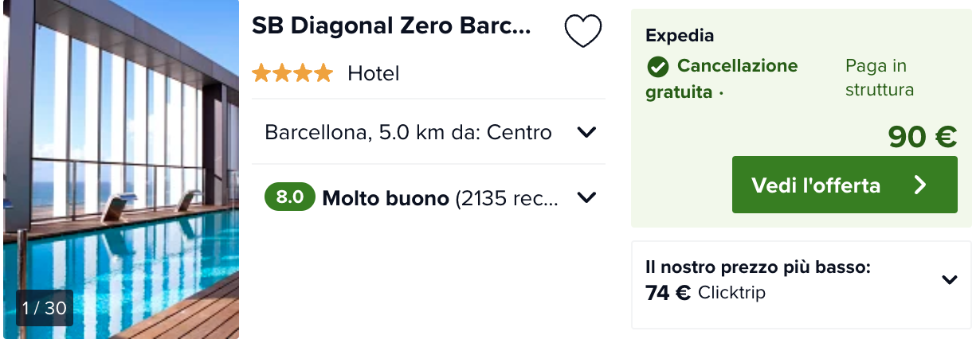Screen dimensions: 980x339
Task: Select the 74 € Clicktrip price
Action: [x=705, y=293]
